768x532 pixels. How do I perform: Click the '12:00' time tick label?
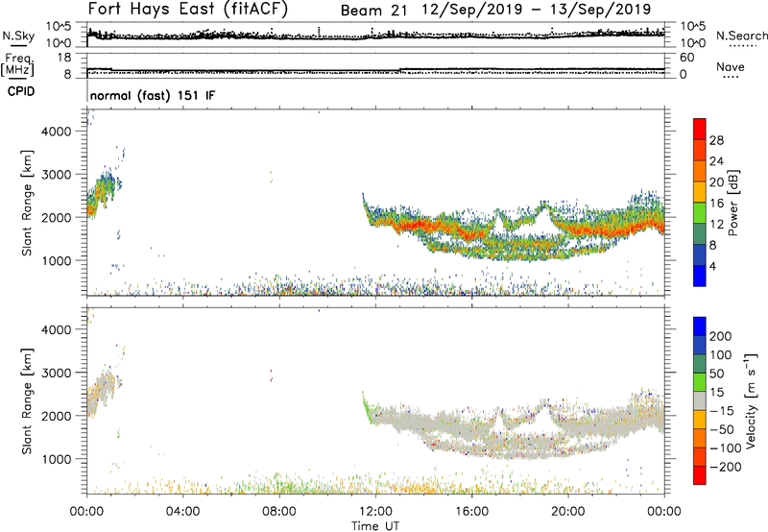[x=375, y=512]
